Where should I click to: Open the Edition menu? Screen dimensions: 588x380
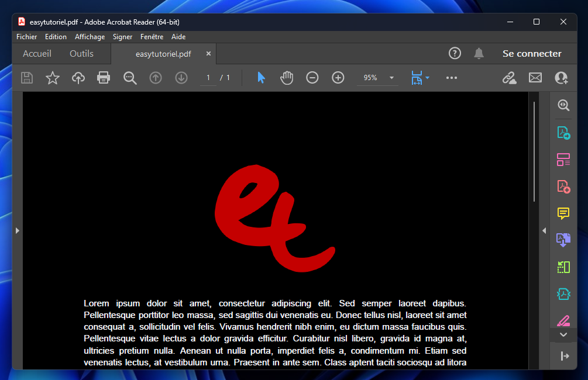point(56,37)
